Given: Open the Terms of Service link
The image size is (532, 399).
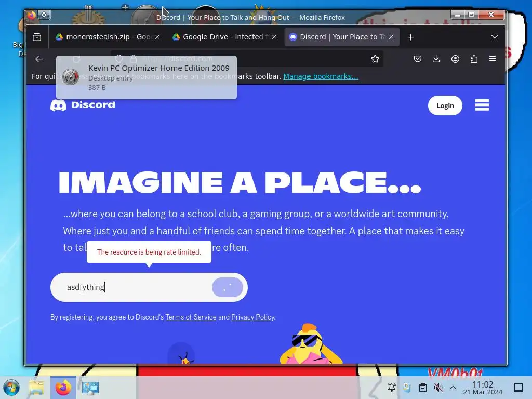Looking at the screenshot, I should 191,317.
